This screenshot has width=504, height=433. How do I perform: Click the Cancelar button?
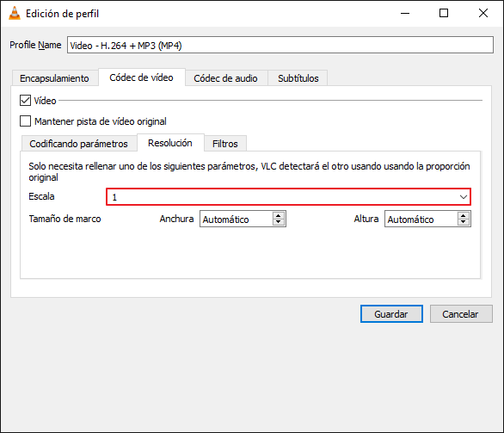(x=461, y=314)
